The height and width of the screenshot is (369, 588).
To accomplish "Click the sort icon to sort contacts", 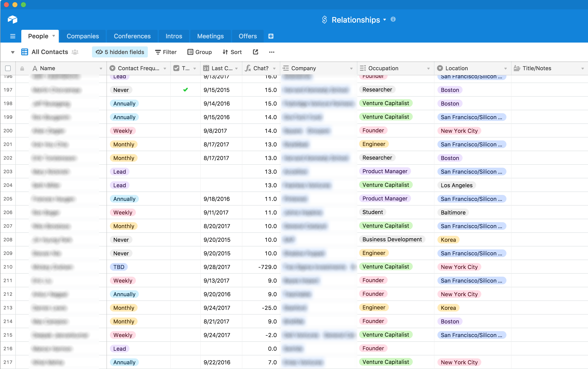I will [x=232, y=52].
